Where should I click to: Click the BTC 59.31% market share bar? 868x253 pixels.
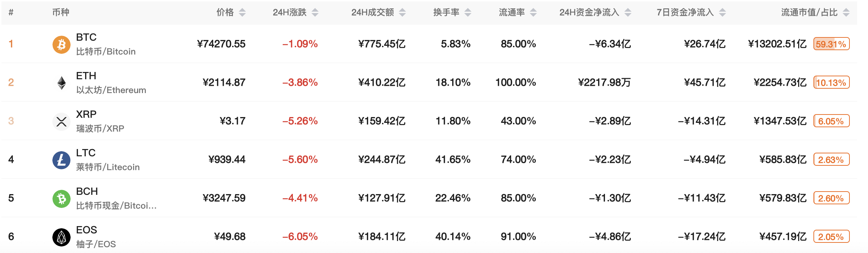[x=831, y=44]
